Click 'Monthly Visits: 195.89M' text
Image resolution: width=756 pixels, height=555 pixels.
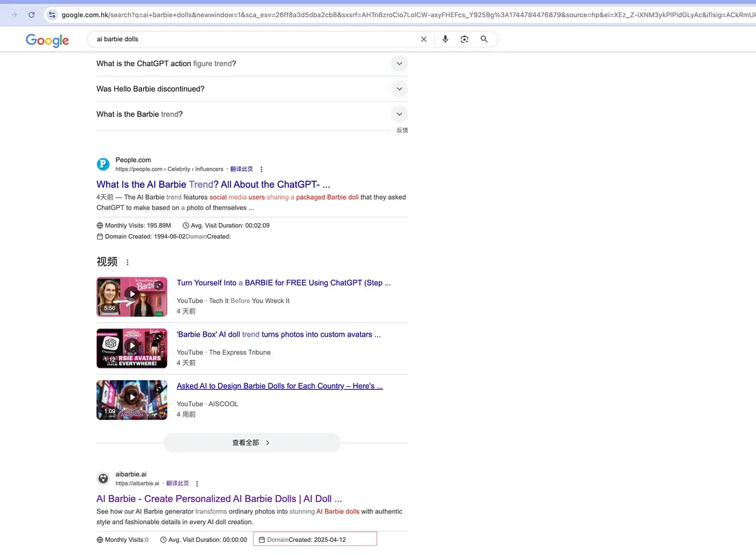coord(138,226)
